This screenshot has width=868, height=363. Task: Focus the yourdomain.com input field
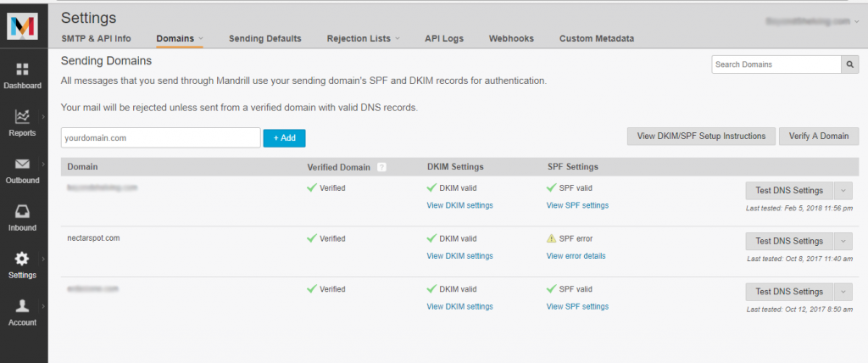(160, 137)
